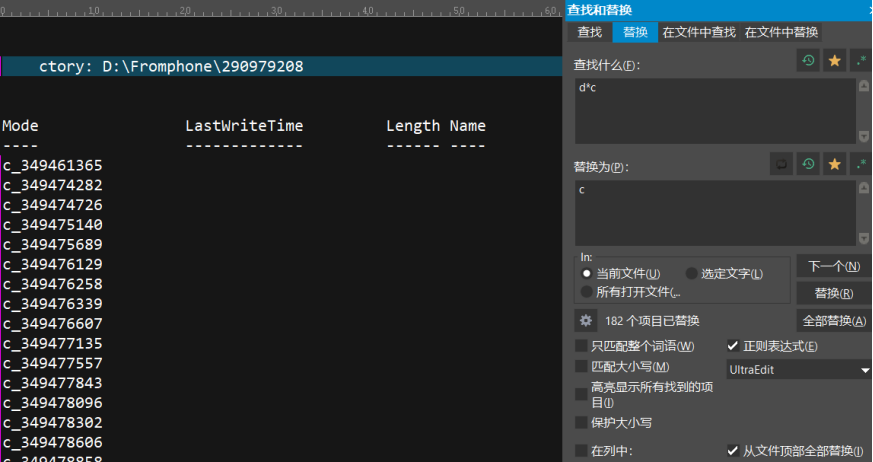The width and height of the screenshot is (873, 462).
Task: Open the UltraEdit regex engine dropdown
Action: click(x=799, y=370)
